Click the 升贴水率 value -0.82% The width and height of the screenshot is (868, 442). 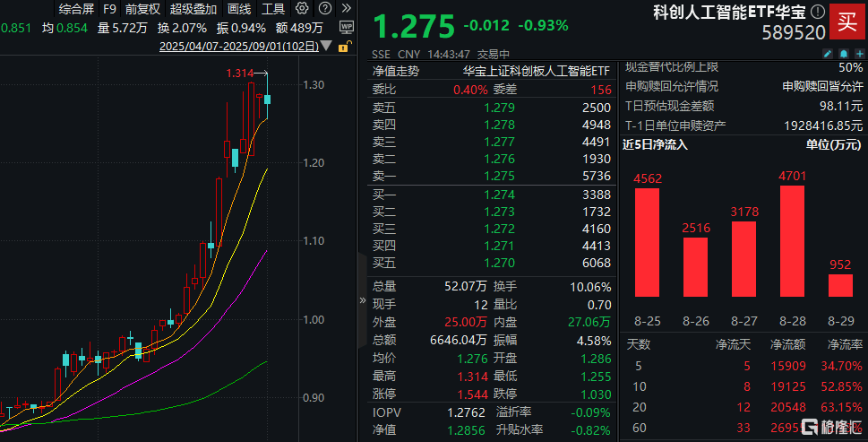(x=590, y=430)
